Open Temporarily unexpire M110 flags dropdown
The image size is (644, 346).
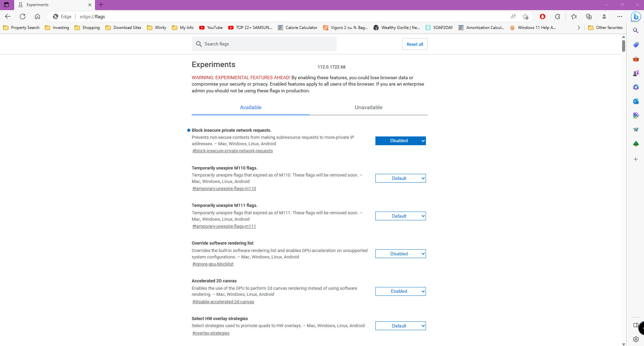pos(401,178)
